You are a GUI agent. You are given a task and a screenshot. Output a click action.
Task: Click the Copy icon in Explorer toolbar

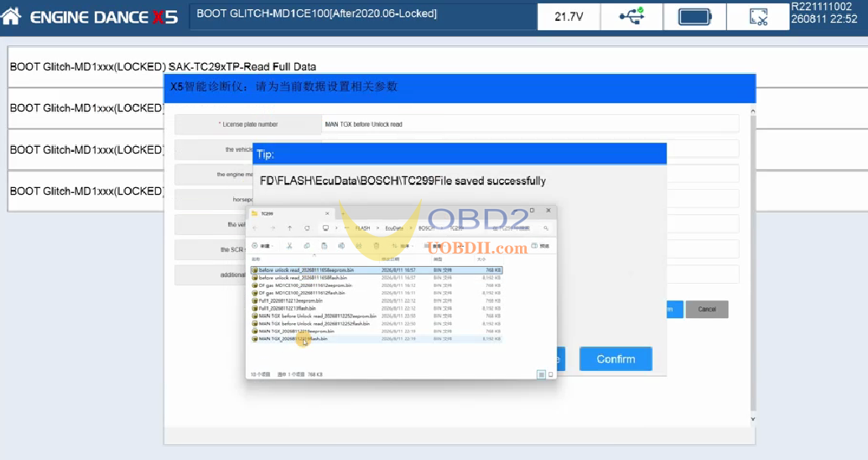[307, 245]
